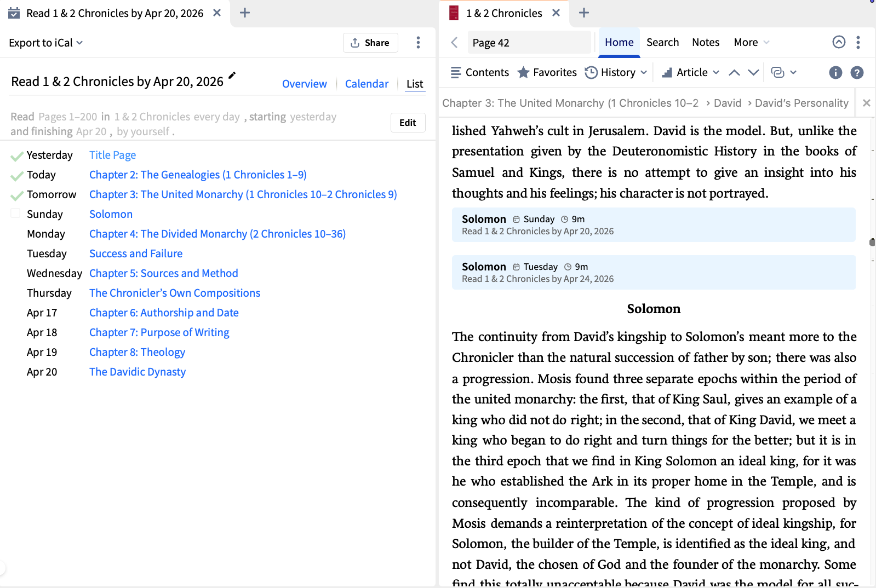Open the Contents list

point(479,72)
